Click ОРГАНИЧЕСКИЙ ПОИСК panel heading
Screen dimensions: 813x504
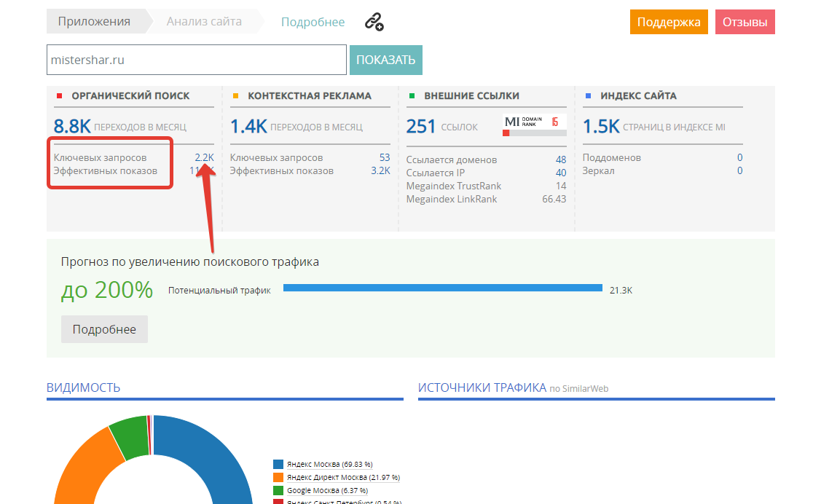pyautogui.click(x=130, y=96)
